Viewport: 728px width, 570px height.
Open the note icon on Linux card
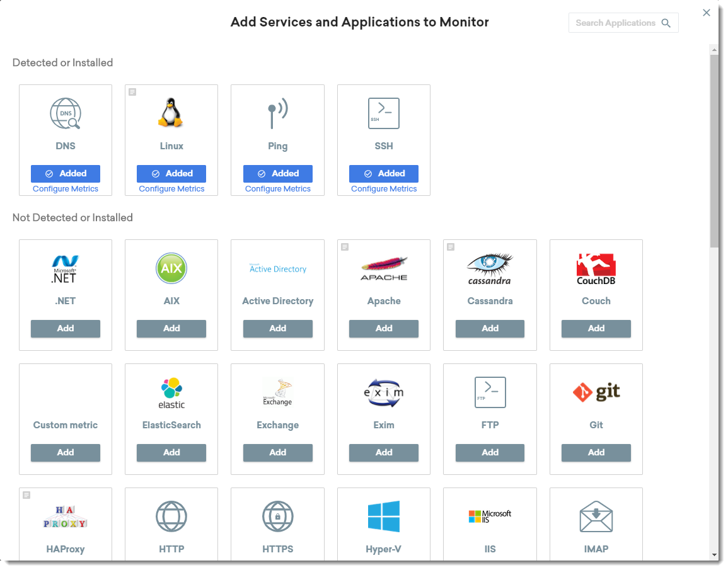pos(132,92)
